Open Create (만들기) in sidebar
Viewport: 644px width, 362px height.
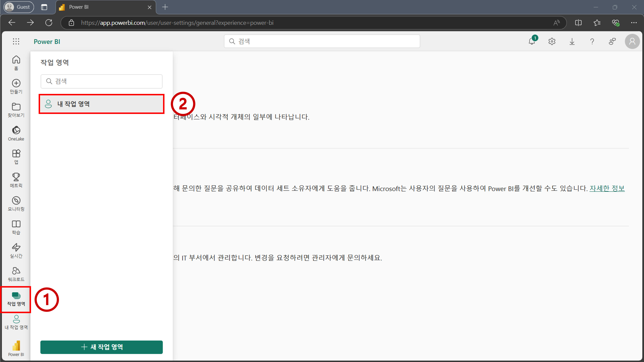16,86
